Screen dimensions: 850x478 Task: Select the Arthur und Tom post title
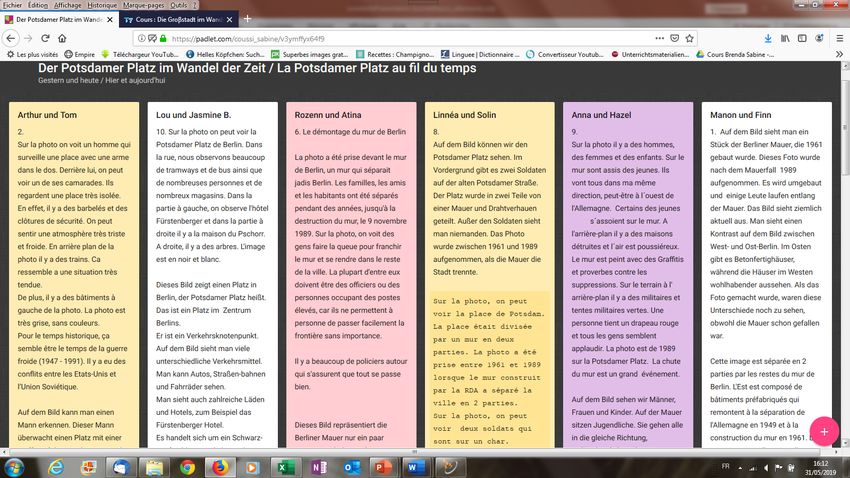click(x=47, y=115)
